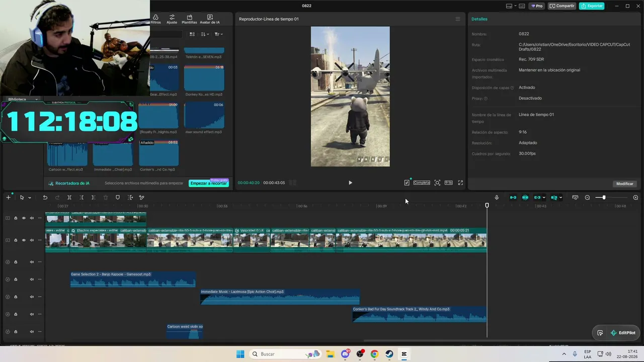
Task: Open options menu for the main video track
Action: tap(40, 240)
